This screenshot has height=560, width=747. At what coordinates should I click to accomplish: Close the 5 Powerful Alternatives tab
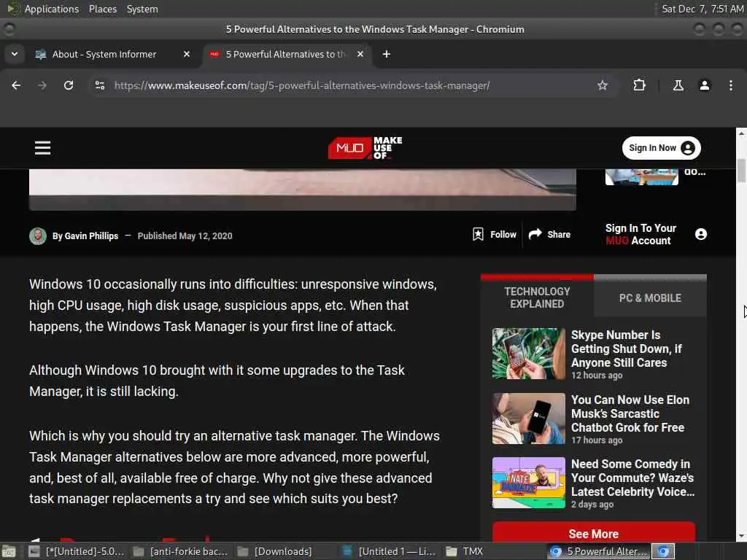[360, 54]
